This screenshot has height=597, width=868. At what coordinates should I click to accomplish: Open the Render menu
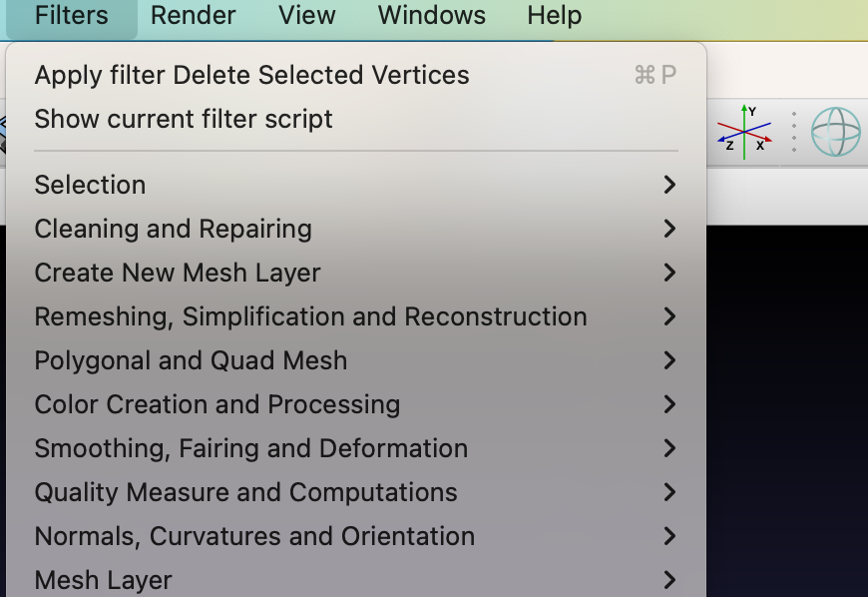[193, 16]
